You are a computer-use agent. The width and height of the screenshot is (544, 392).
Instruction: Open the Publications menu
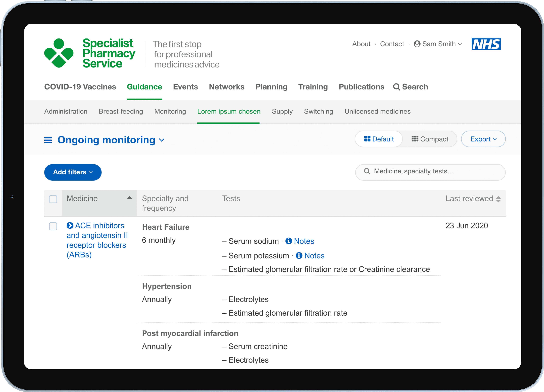362,87
